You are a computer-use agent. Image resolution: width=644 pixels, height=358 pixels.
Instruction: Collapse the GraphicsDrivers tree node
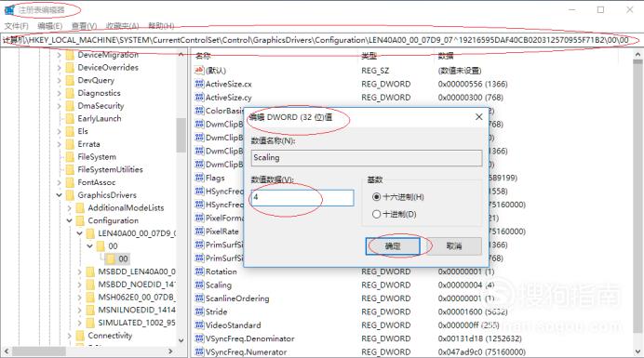(x=60, y=195)
